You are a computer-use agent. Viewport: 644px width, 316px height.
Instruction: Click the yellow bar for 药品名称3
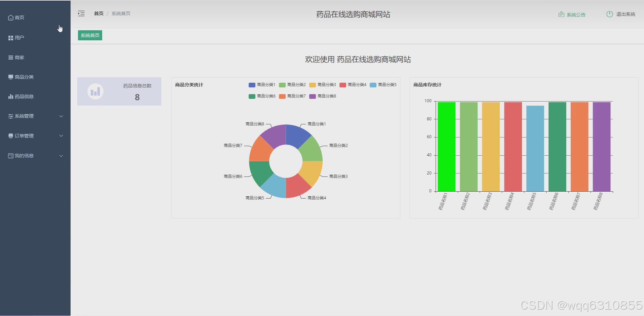[491, 147]
